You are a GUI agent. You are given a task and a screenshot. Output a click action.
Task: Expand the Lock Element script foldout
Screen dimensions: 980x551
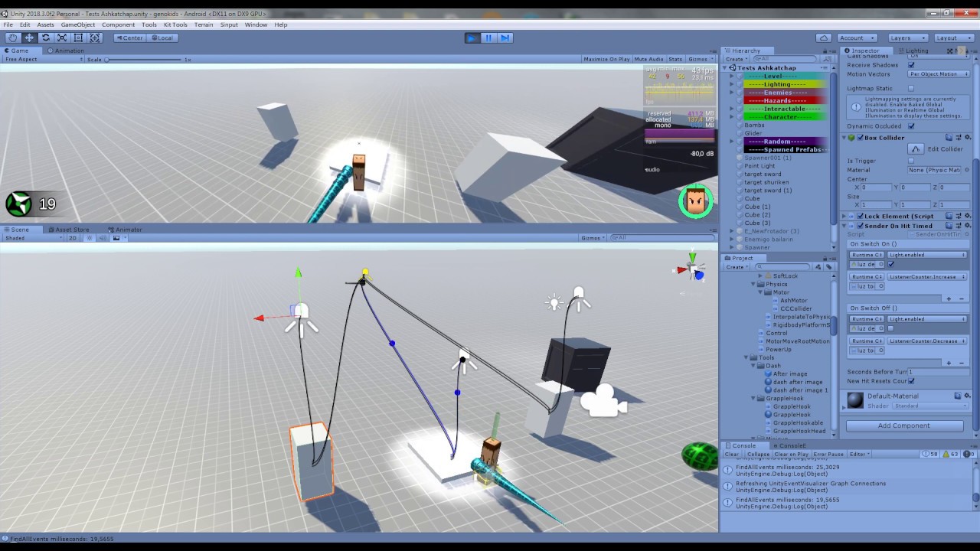tap(844, 216)
